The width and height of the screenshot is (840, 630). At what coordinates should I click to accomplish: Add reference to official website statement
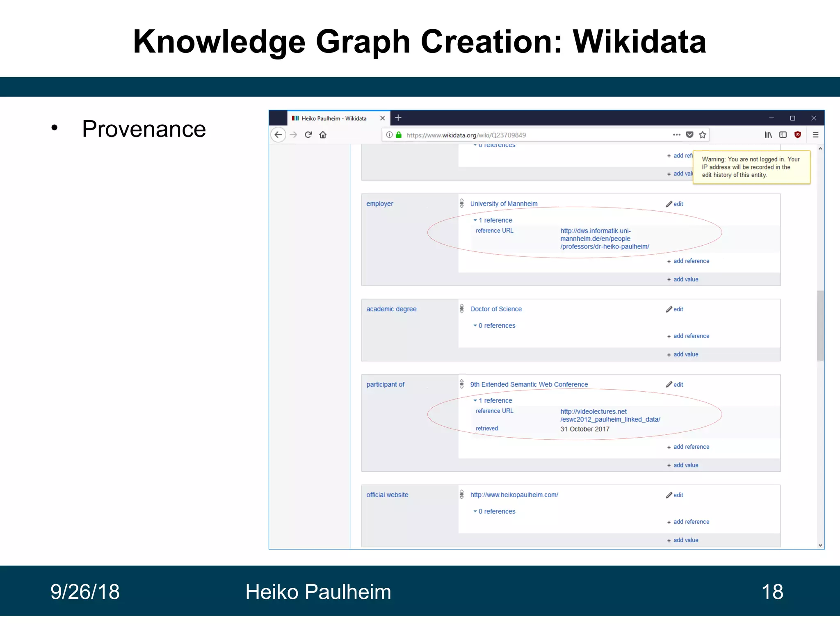pyautogui.click(x=688, y=522)
